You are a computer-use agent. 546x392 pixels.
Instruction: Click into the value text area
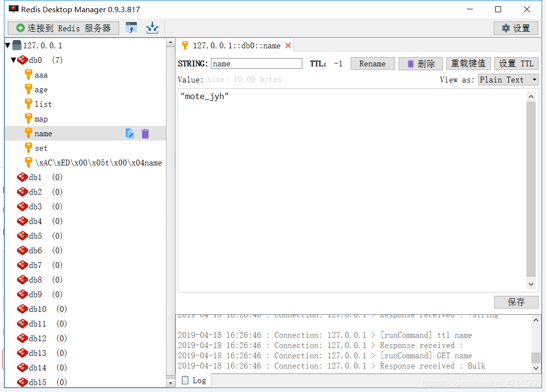[352, 190]
